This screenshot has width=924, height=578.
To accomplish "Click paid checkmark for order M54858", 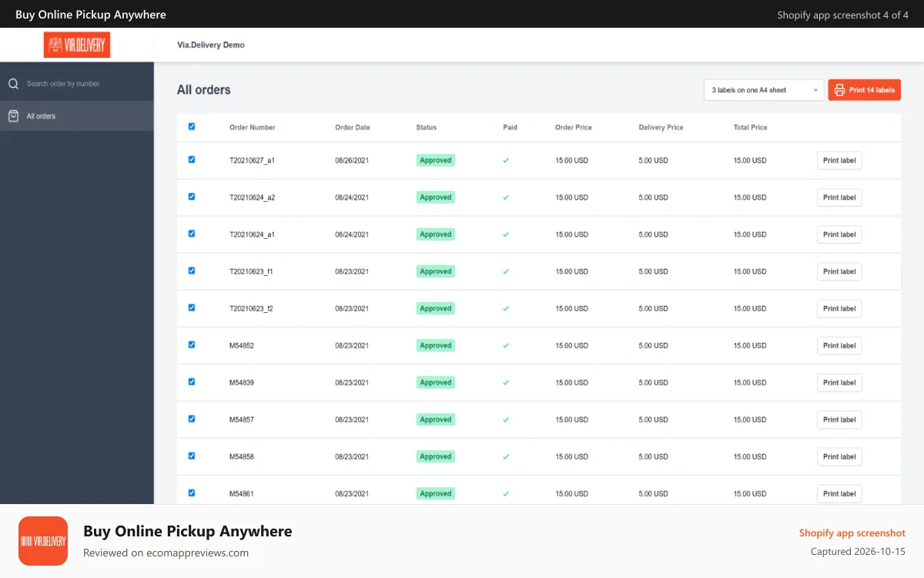I will (x=506, y=456).
